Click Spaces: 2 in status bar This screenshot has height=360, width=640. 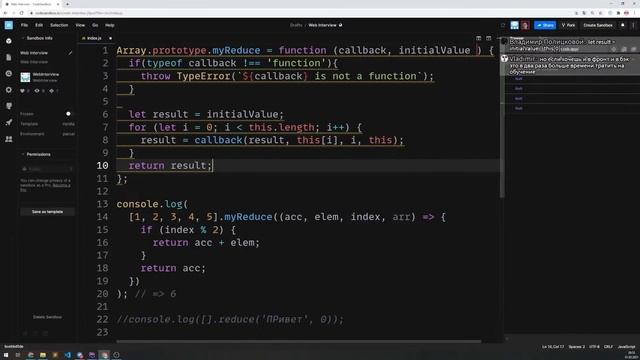click(x=576, y=347)
